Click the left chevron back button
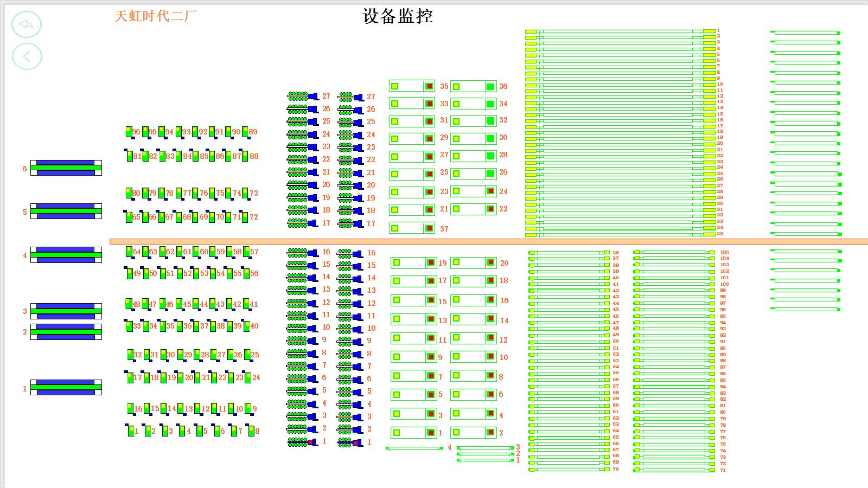The image size is (868, 488). pos(27,56)
